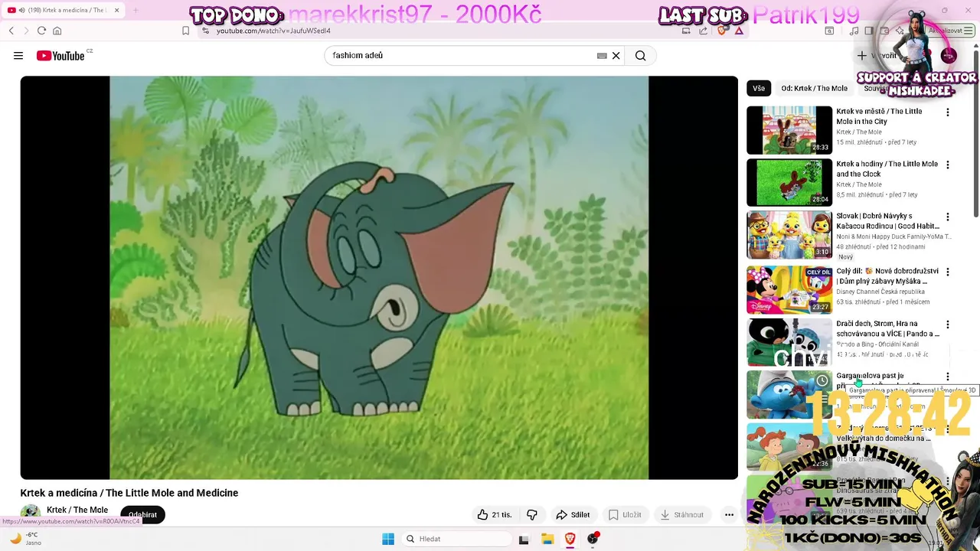Open the Brave Shields lion icon
Screen dimensions: 980x551
721,31
